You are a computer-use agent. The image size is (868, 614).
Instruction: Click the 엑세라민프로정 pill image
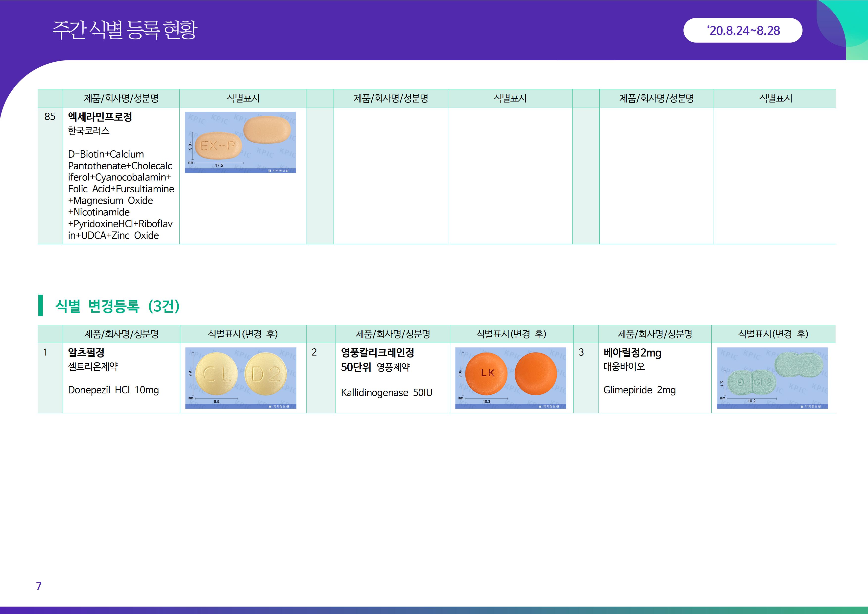click(x=240, y=142)
